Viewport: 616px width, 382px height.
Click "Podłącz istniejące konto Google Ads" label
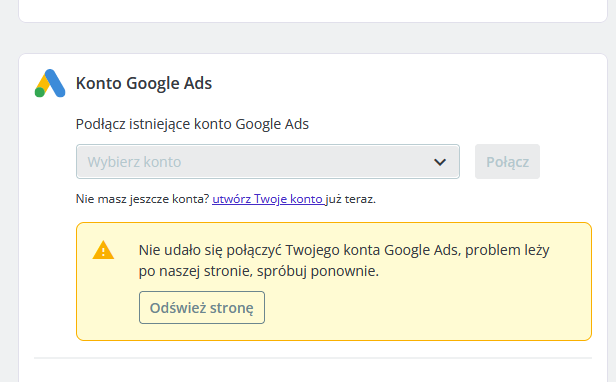tap(192, 124)
